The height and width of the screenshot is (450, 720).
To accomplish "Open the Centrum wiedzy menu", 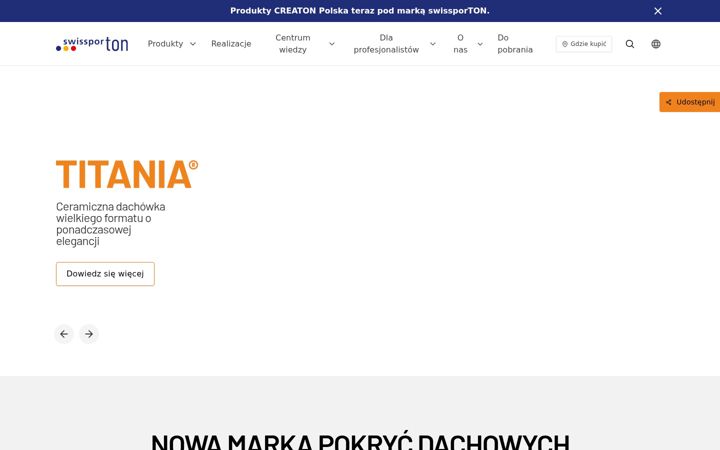I will pos(293,44).
